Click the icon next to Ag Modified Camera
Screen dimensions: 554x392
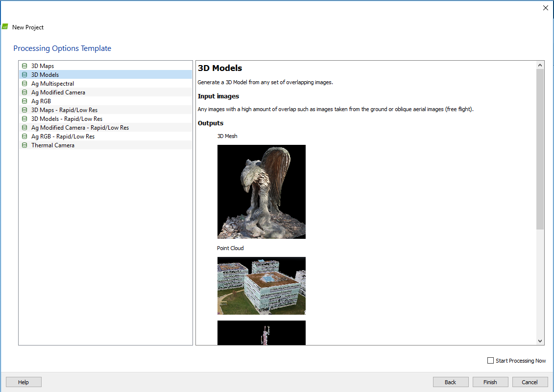coord(24,92)
